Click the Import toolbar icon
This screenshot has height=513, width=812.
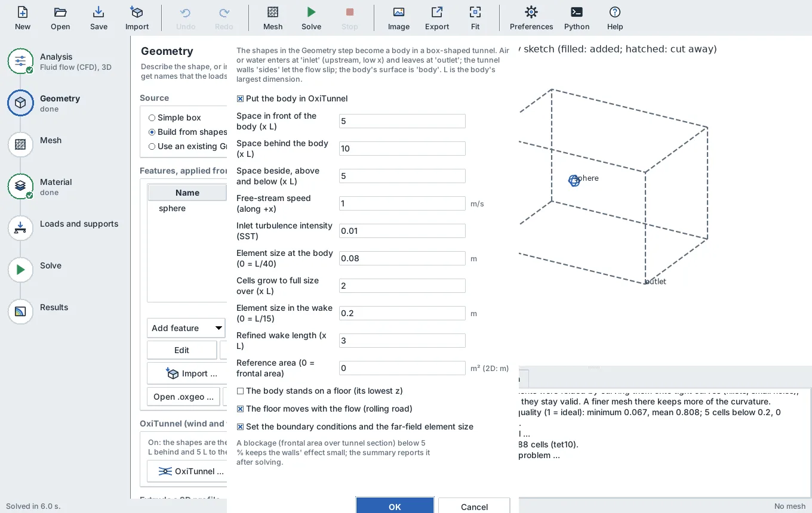click(137, 18)
